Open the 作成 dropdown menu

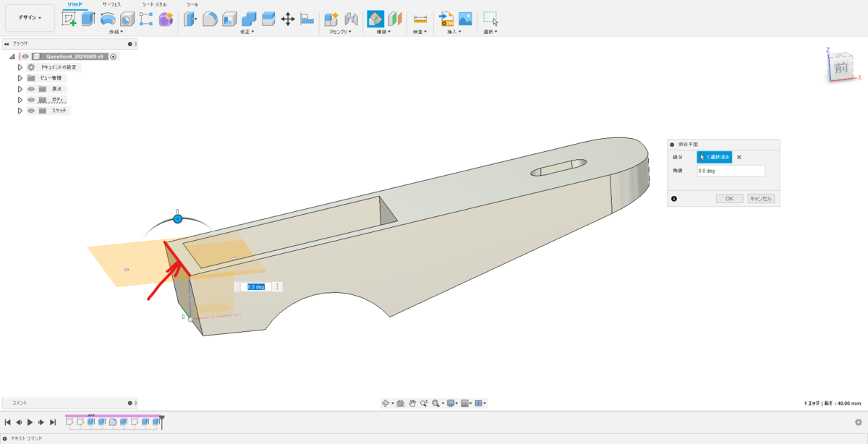pyautogui.click(x=116, y=32)
